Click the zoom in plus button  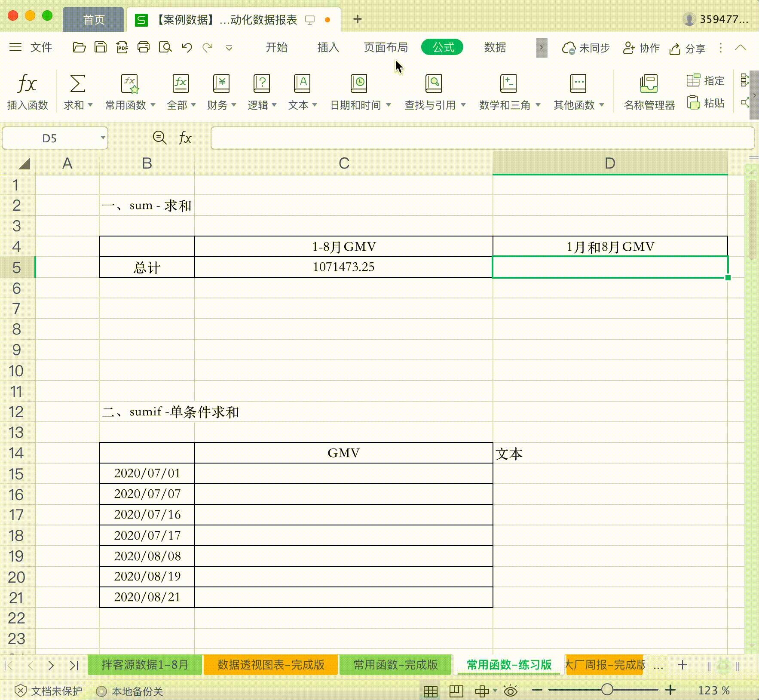point(670,690)
